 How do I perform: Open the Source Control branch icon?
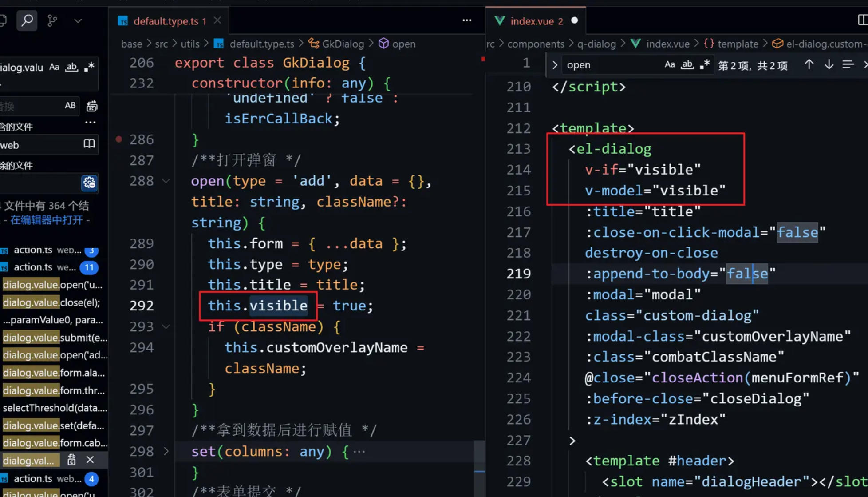pyautogui.click(x=52, y=20)
